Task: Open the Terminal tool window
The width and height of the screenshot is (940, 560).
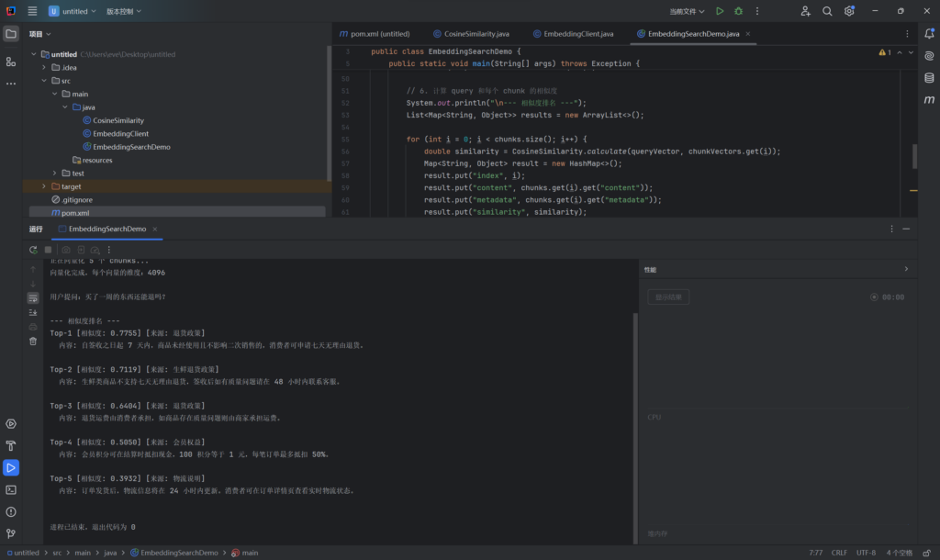Action: pyautogui.click(x=11, y=489)
